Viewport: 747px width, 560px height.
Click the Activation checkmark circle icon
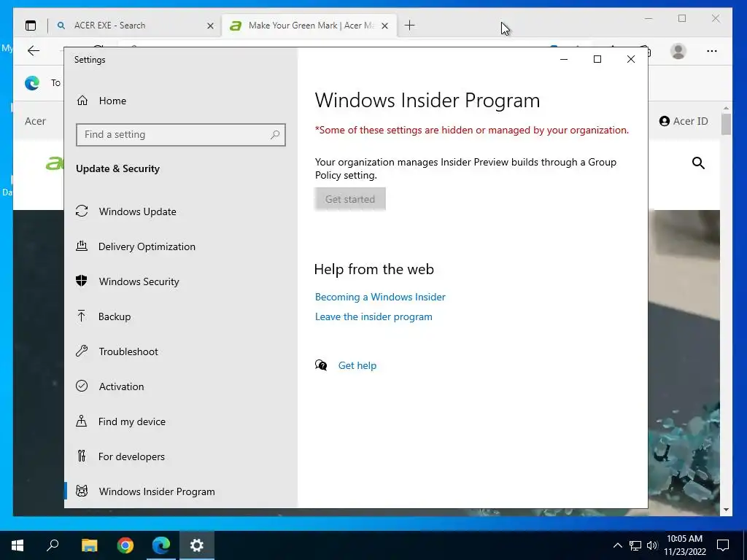click(82, 386)
